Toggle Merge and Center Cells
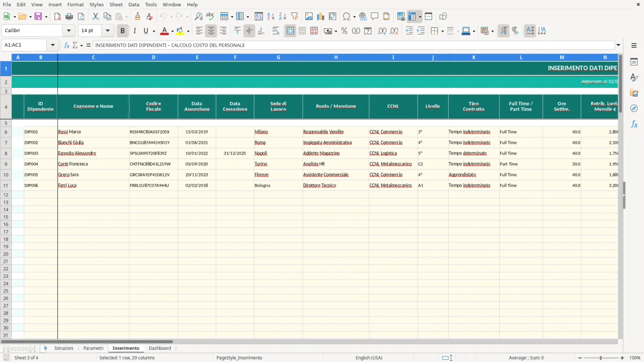This screenshot has height=362, width=644. pyautogui.click(x=290, y=31)
